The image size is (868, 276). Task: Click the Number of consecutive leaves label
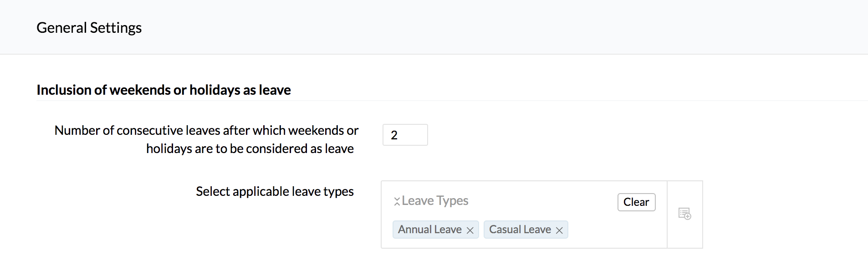click(x=206, y=139)
